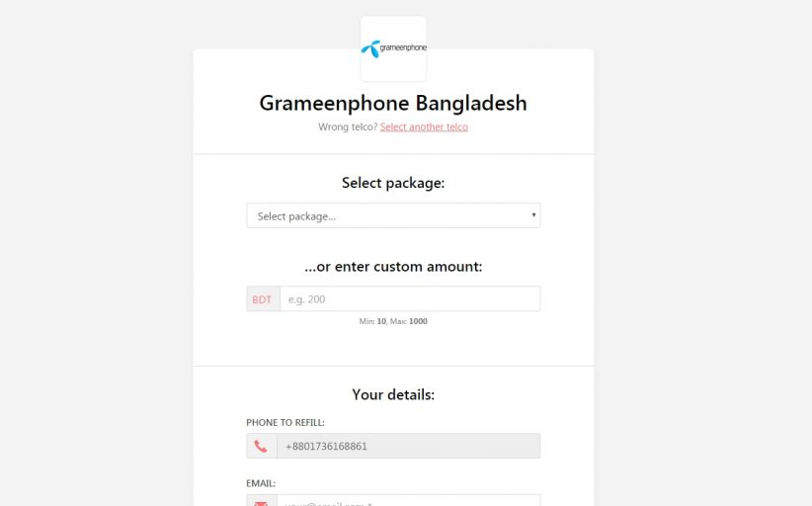Click the package dropdown's small arrow
Screen dimensions: 812x506
pyautogui.click(x=533, y=215)
